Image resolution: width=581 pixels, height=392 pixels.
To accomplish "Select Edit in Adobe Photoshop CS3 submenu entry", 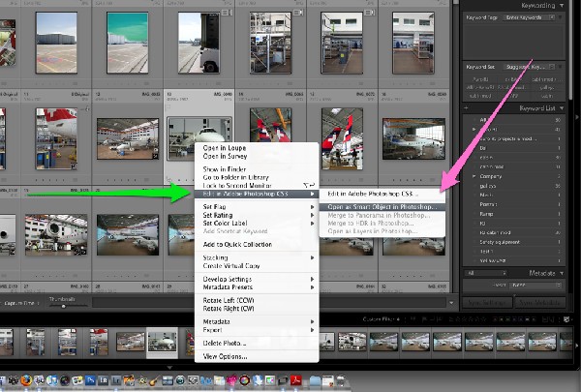I will (373, 194).
